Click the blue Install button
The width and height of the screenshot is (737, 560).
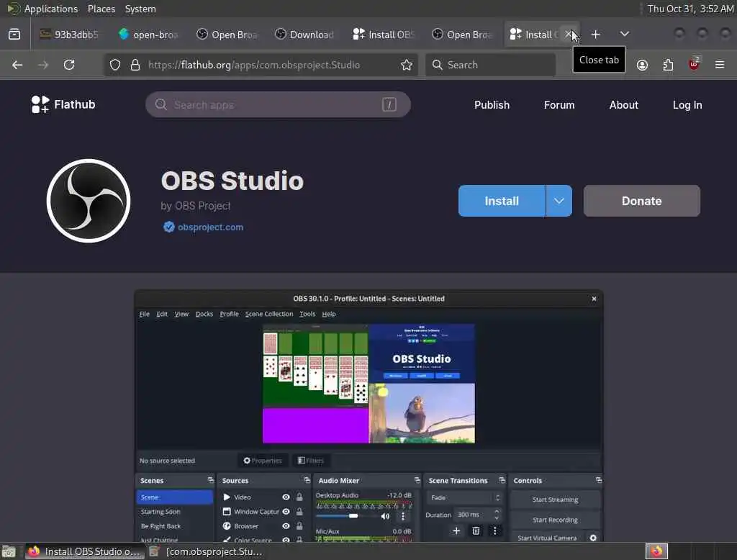502,201
